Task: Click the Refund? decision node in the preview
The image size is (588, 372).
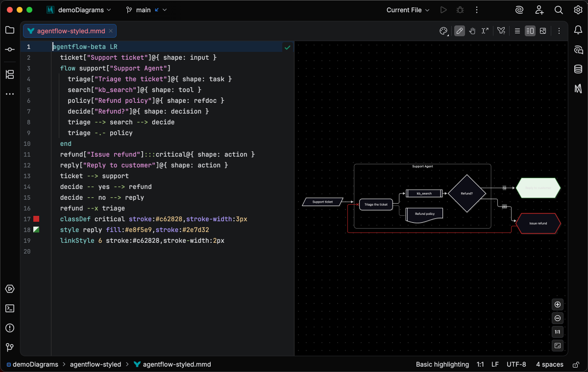Action: 466,193
